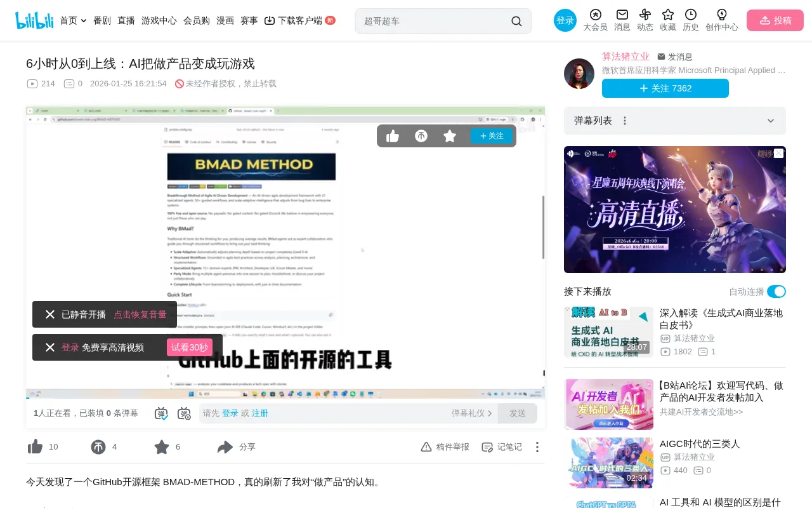
Task: Open the danmaku settings icon
Action: [184, 413]
